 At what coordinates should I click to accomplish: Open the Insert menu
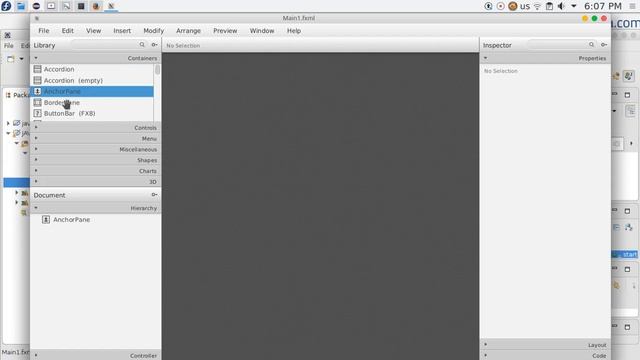coord(122,31)
